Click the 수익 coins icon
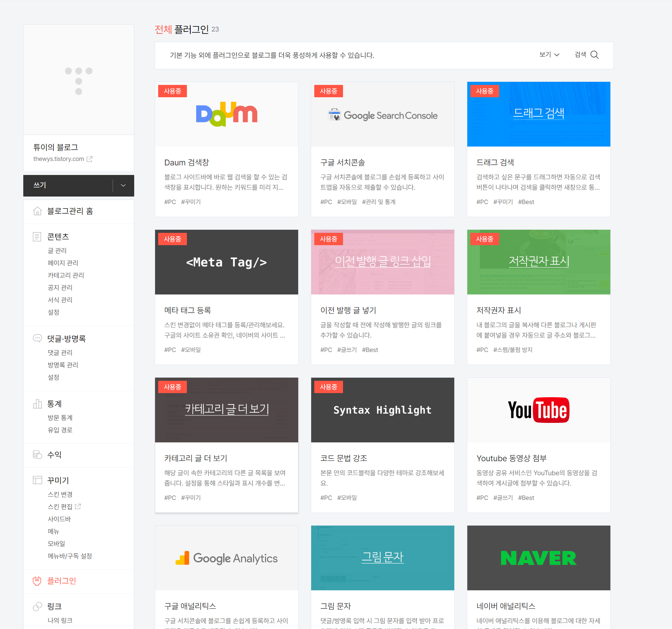 (x=37, y=455)
